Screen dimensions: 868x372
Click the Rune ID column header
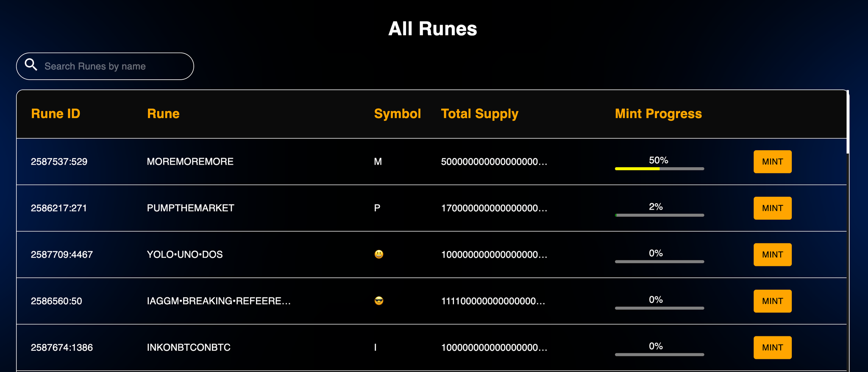pos(56,114)
